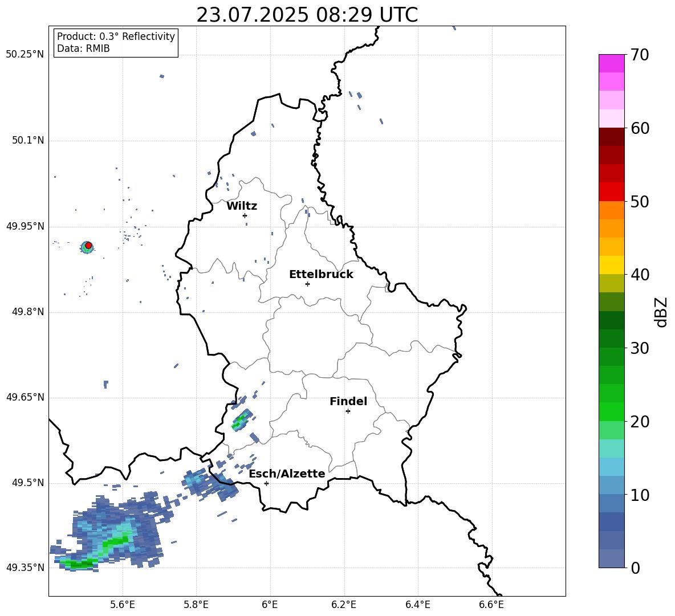Click the dBZ colorbar label
The height and width of the screenshot is (616, 675).
pos(661,312)
